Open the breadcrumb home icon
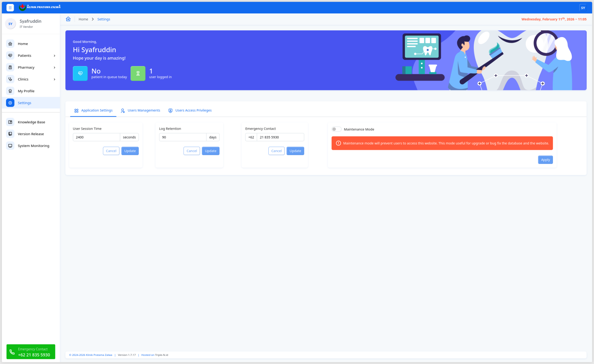 tap(68, 19)
